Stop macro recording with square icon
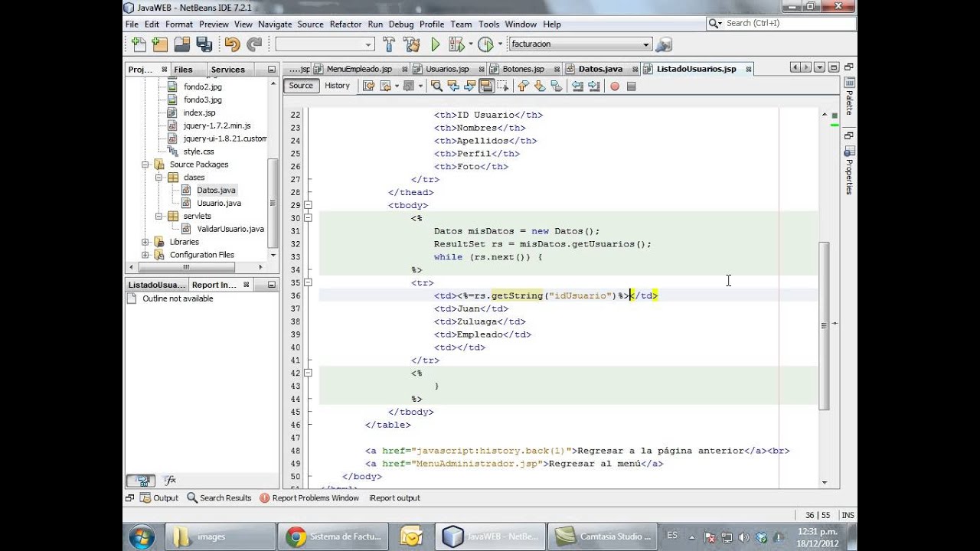980x551 pixels. pyautogui.click(x=632, y=86)
